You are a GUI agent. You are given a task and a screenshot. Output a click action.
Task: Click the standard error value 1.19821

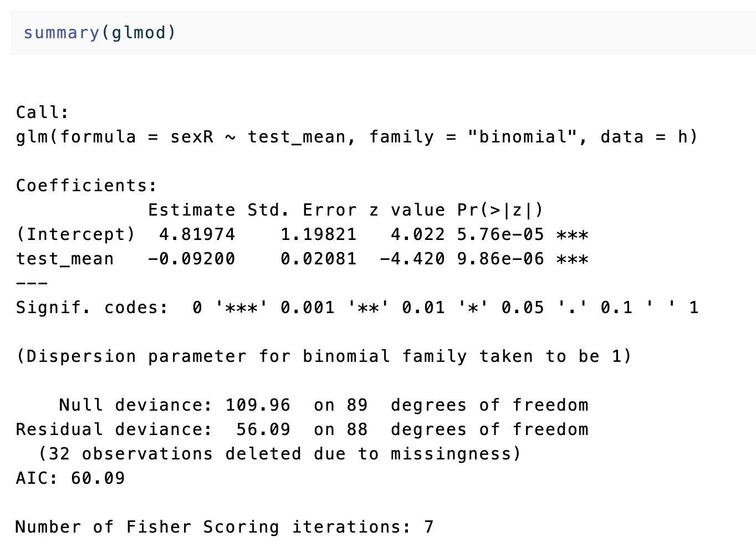point(318,234)
